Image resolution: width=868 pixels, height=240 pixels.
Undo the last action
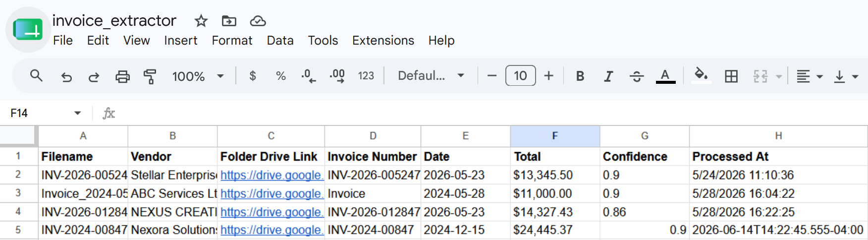tap(66, 76)
